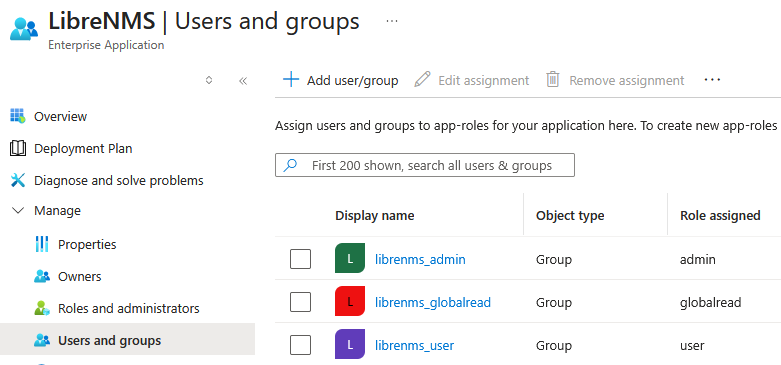Click the trash icon for Remove assignment
This screenshot has width=781, height=365.
[x=553, y=80]
